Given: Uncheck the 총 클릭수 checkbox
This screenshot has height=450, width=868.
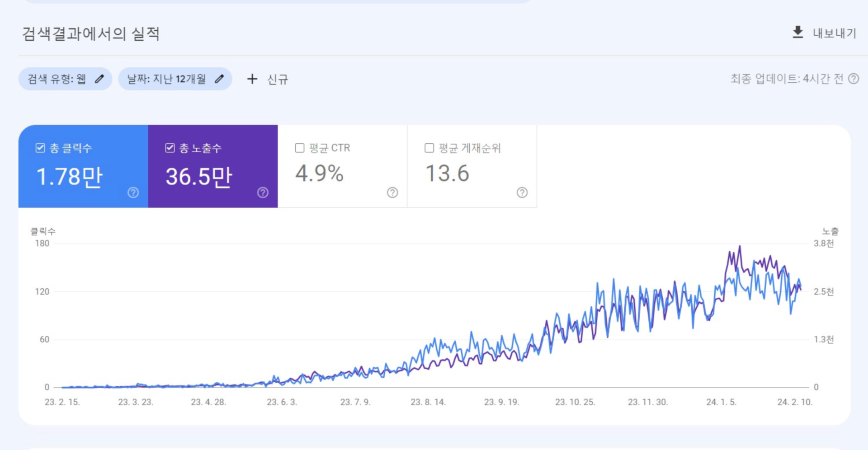Looking at the screenshot, I should coord(40,147).
